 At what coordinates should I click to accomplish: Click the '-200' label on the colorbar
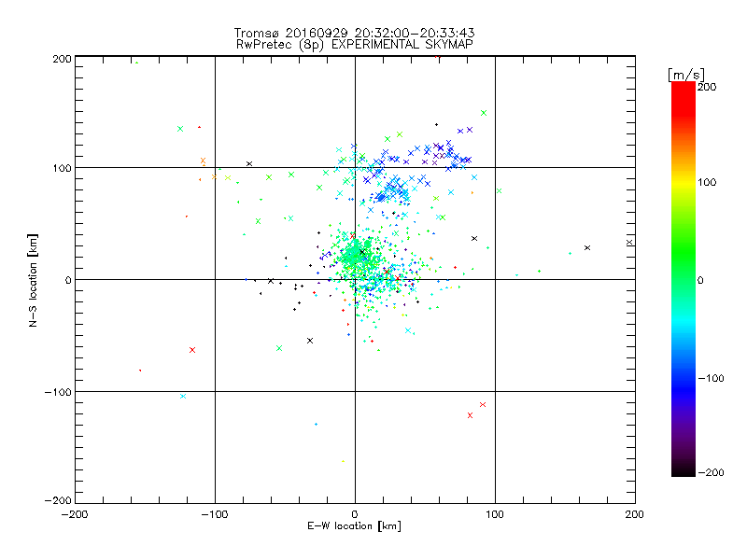pyautogui.click(x=711, y=472)
